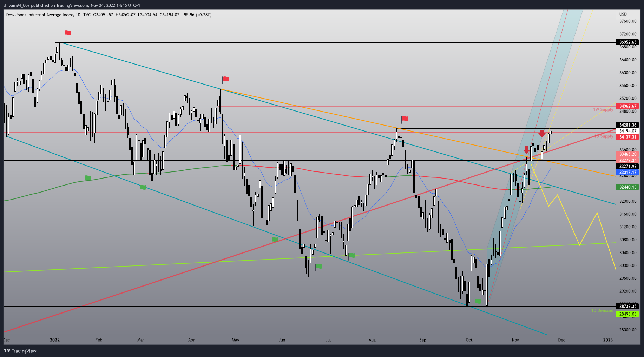The image size is (644, 357).
Task: Click the Jun label on time axis
Action: point(282,340)
